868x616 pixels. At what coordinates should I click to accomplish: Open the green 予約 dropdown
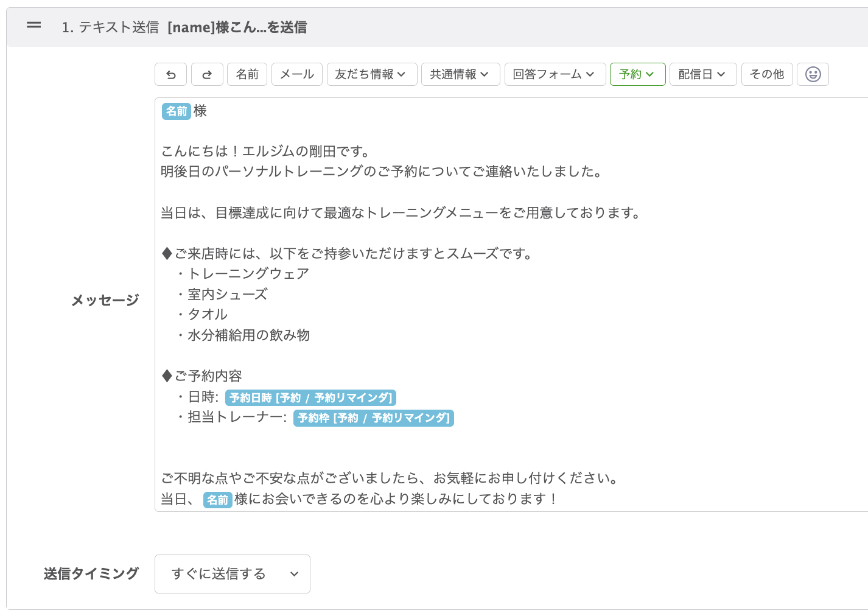[x=637, y=74]
